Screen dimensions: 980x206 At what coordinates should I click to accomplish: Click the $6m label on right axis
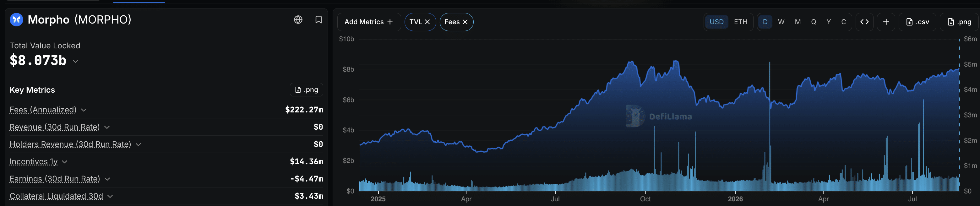pos(970,39)
